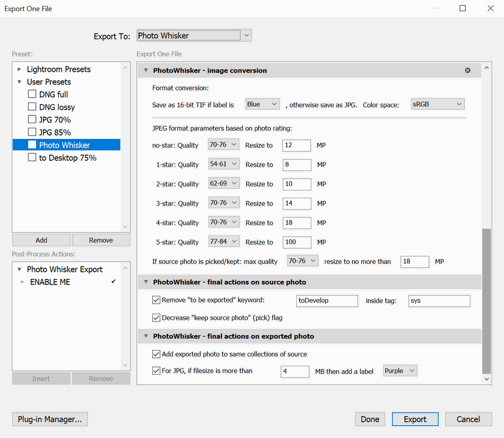Screen dimensions: 504x438
Task: Open the Export To dropdown
Action: pyautogui.click(x=194, y=35)
